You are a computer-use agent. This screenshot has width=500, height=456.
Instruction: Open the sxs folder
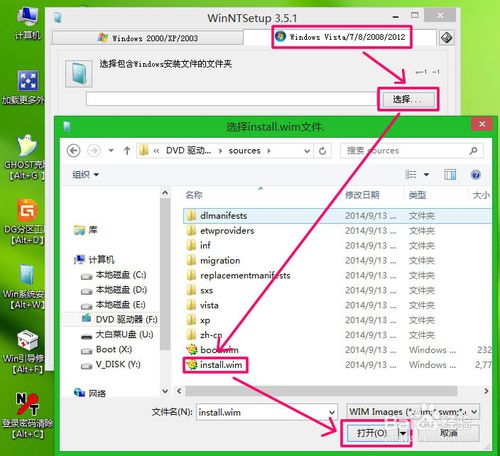click(200, 290)
